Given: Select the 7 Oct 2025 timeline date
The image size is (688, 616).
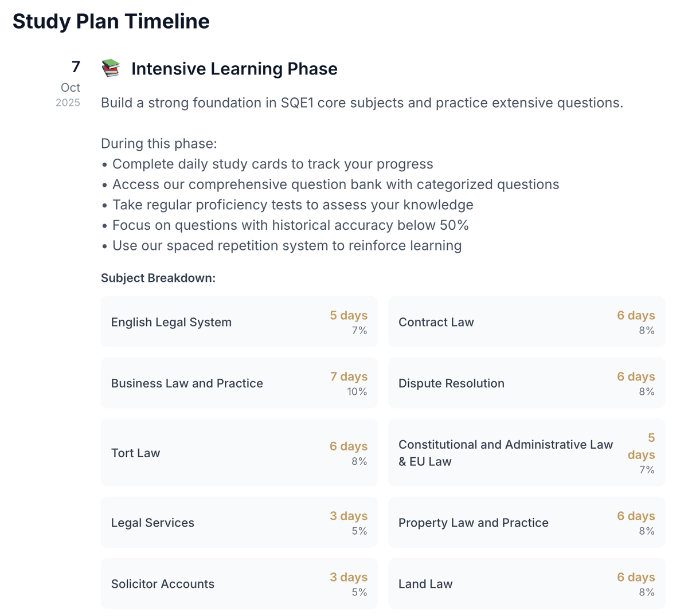Looking at the screenshot, I should [70, 84].
